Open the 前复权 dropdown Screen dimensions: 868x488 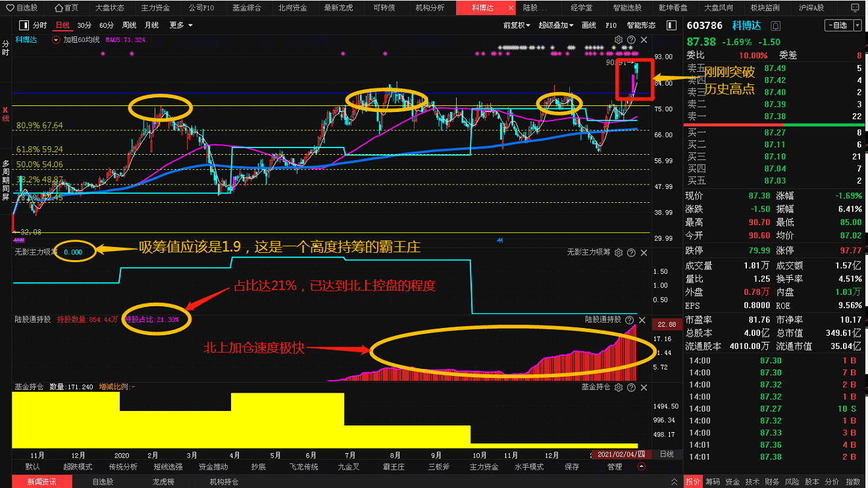517,25
